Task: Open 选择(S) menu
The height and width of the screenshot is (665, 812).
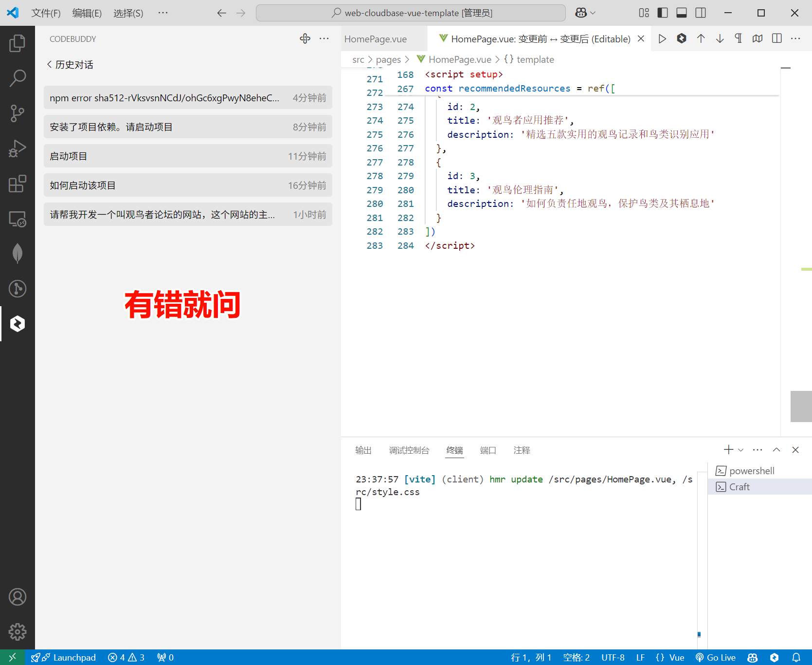Action: pos(128,13)
